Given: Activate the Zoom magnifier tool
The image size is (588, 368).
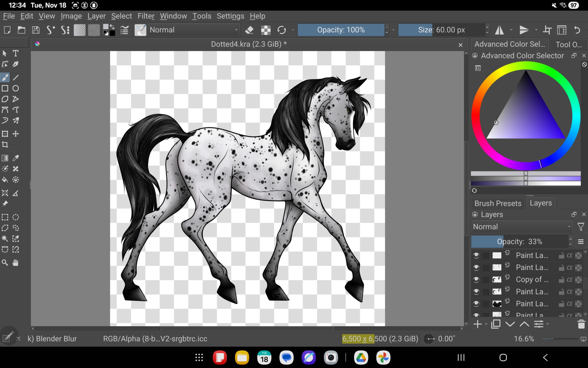Looking at the screenshot, I should (5, 263).
